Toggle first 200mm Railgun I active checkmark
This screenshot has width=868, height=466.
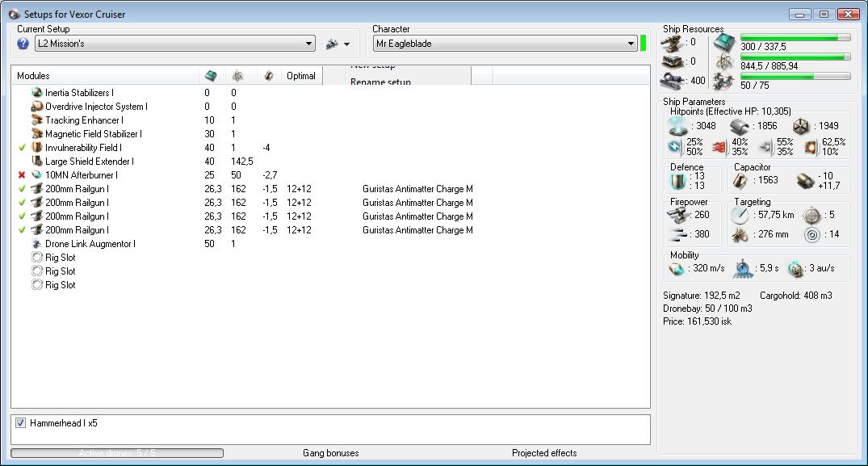[x=22, y=189]
